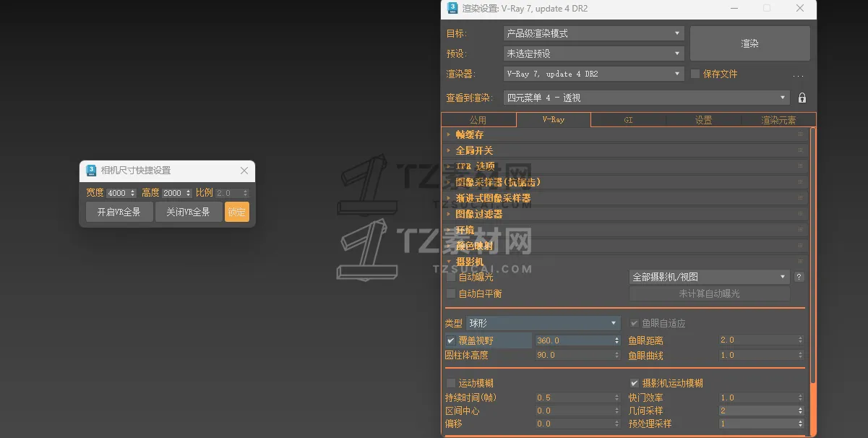Click the 覆盖视野 360.0 value field
Screen dimensions: 868x438
pos(574,340)
